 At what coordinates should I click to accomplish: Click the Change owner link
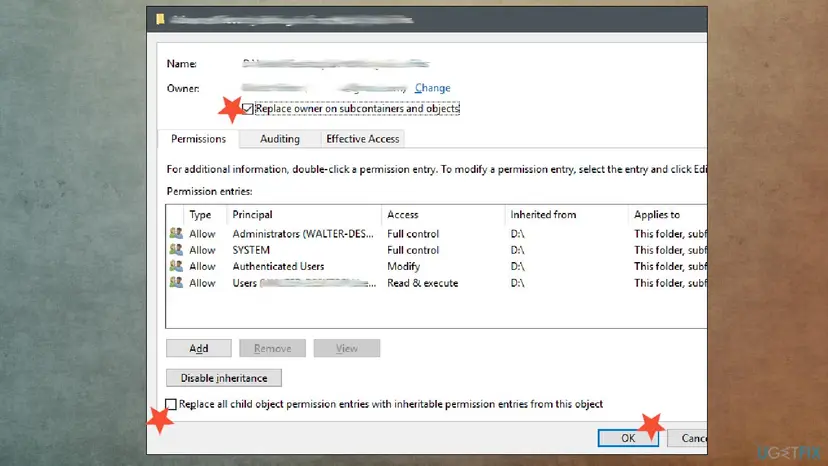pos(432,88)
